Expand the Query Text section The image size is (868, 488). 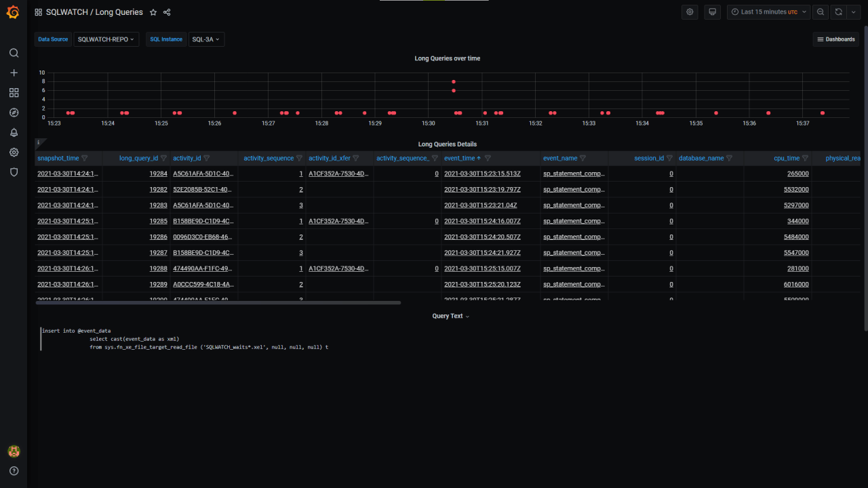point(450,315)
